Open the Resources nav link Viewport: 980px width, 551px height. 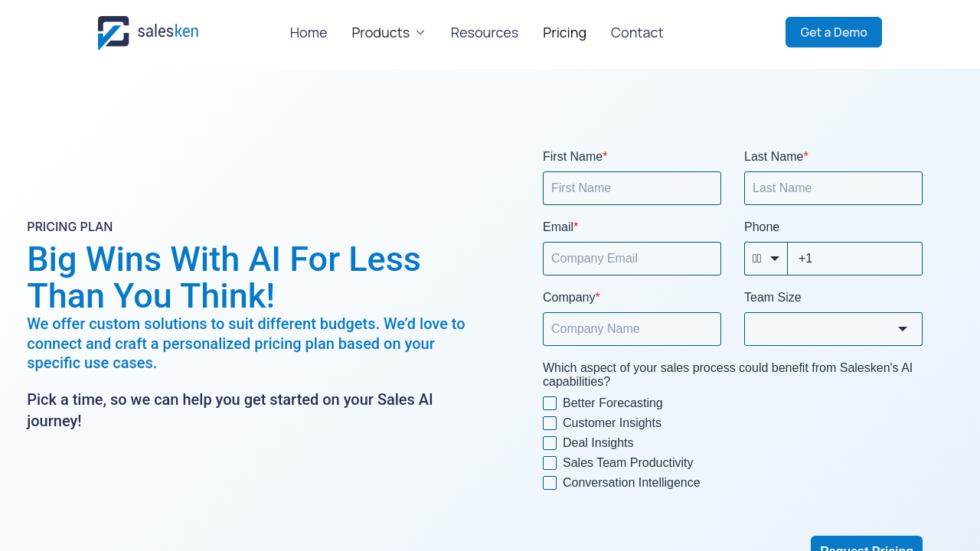485,33
